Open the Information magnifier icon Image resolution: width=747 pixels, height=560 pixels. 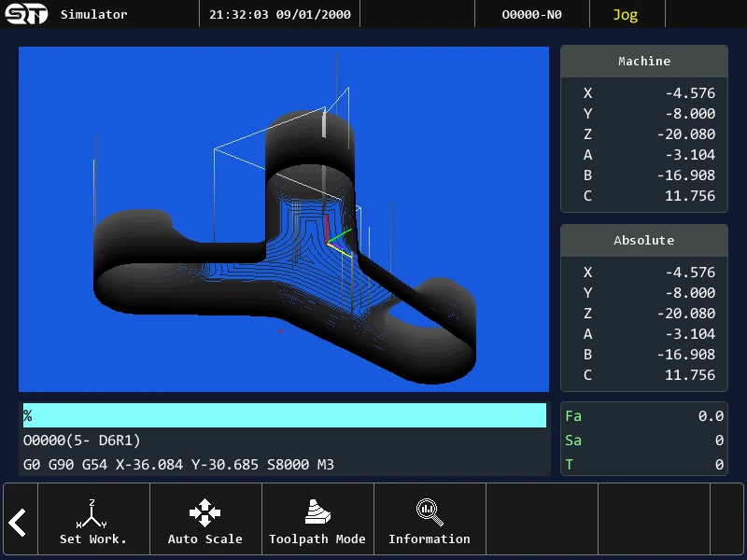pos(430,512)
